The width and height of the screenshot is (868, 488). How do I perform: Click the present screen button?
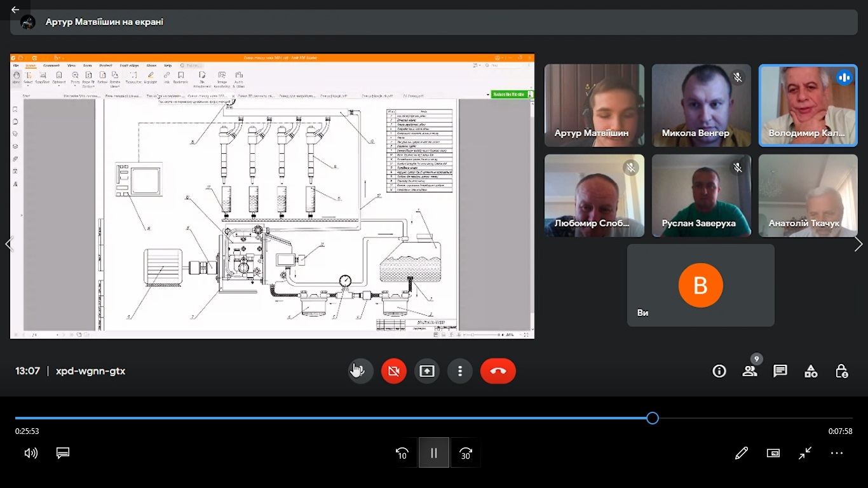click(x=427, y=371)
